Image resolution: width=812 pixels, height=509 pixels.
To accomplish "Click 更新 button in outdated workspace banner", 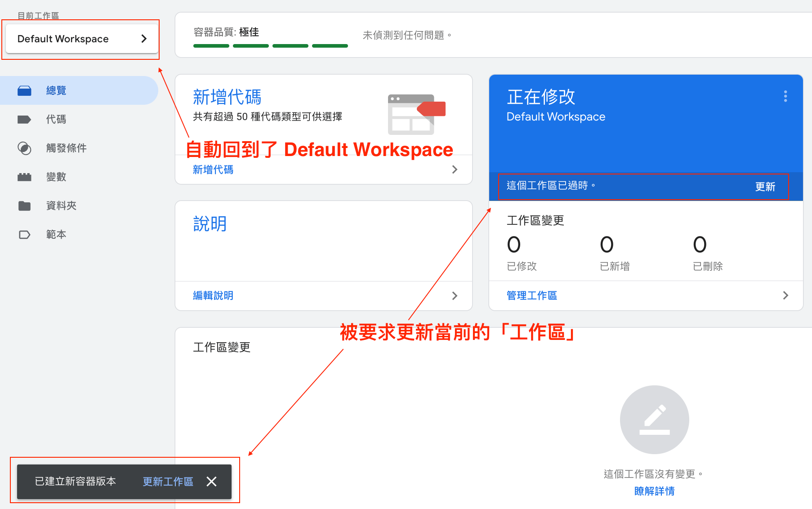I will click(x=765, y=187).
